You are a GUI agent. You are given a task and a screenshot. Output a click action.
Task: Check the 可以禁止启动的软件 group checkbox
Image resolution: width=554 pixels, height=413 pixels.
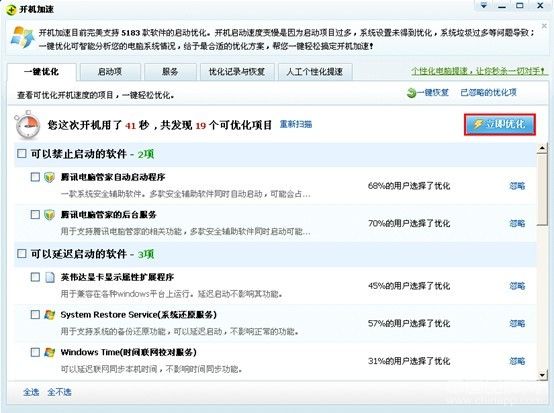point(22,154)
